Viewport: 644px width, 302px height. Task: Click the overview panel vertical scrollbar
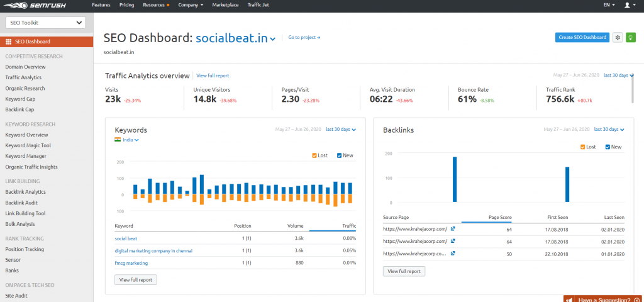click(x=633, y=88)
